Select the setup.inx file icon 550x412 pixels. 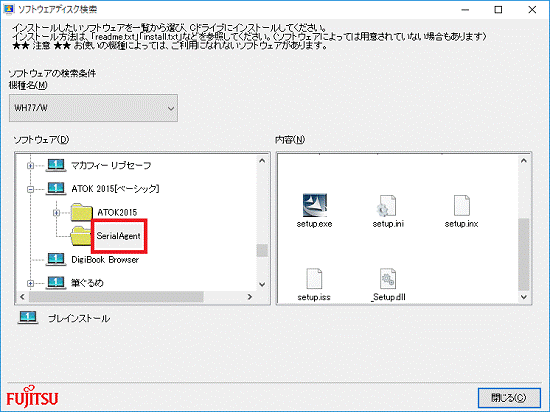[462, 206]
